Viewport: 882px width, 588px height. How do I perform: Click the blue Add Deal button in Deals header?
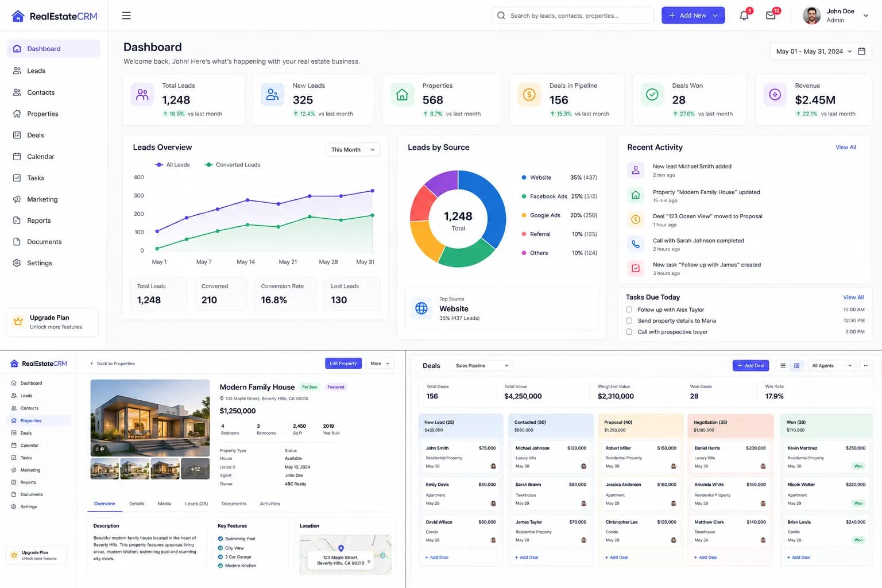click(x=751, y=366)
